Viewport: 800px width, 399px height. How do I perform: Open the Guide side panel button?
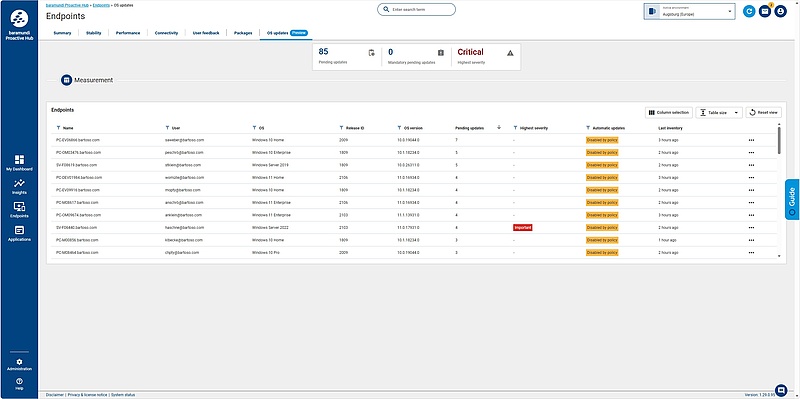792,200
